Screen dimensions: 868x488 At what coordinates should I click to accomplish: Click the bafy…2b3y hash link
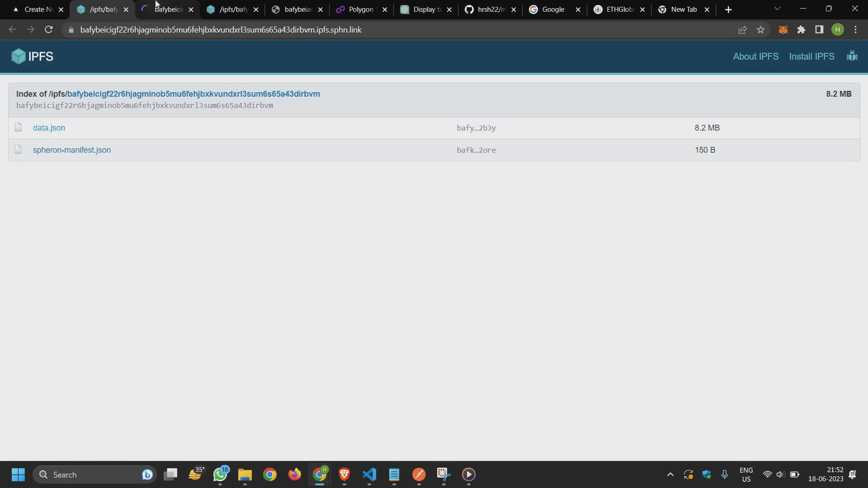(476, 128)
